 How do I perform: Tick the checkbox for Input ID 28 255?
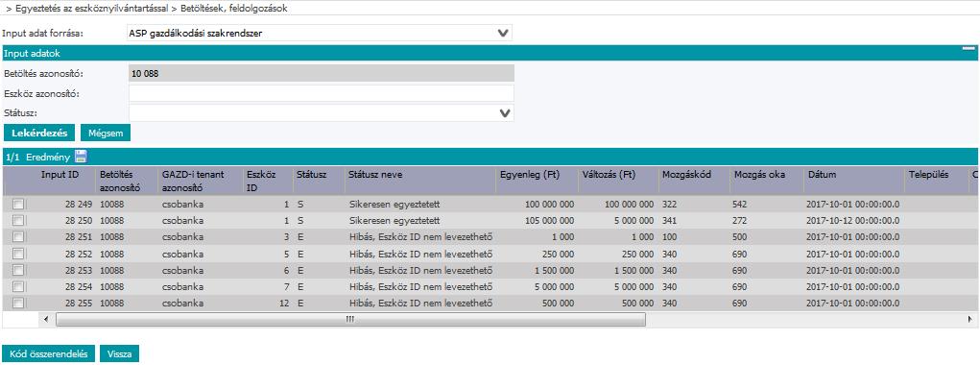(x=18, y=304)
